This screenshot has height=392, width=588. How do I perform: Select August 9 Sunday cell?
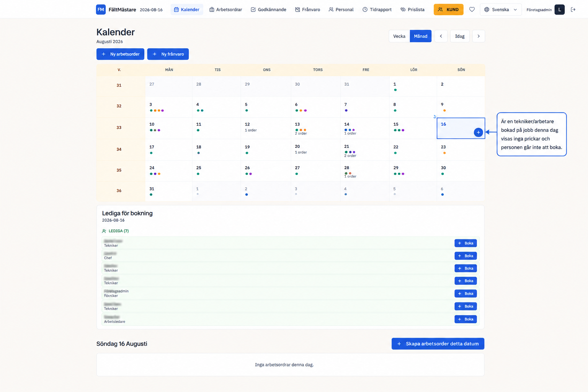click(x=461, y=107)
